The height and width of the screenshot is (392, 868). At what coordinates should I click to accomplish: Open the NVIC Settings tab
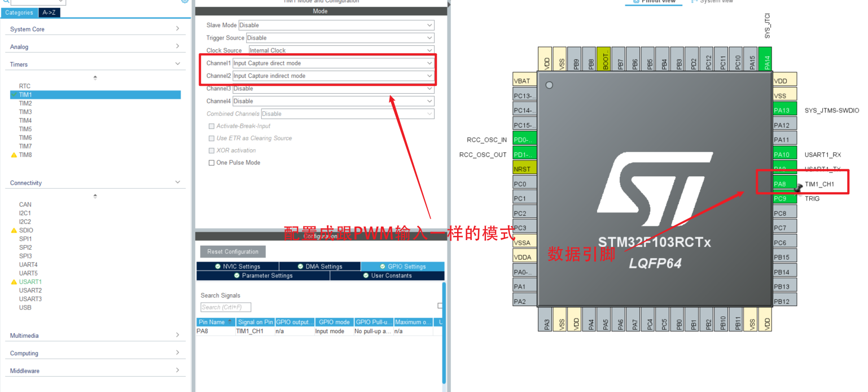click(238, 267)
